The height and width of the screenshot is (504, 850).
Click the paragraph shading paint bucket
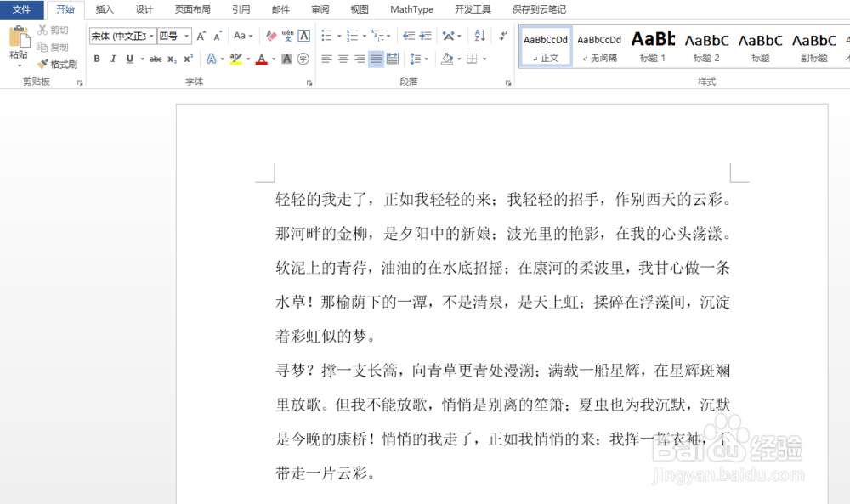coord(447,59)
